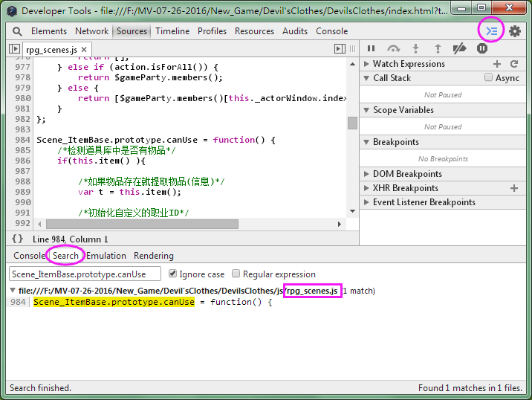Click the horizontal scrollbar thumb in editor
This screenshot has height=400, width=532.
[x=142, y=224]
